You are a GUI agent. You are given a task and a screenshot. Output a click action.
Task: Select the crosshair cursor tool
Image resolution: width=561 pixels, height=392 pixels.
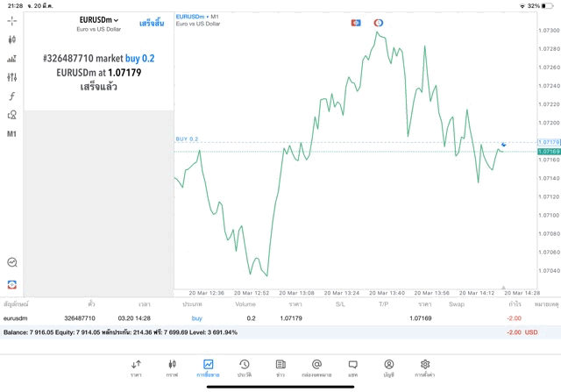tap(12, 21)
